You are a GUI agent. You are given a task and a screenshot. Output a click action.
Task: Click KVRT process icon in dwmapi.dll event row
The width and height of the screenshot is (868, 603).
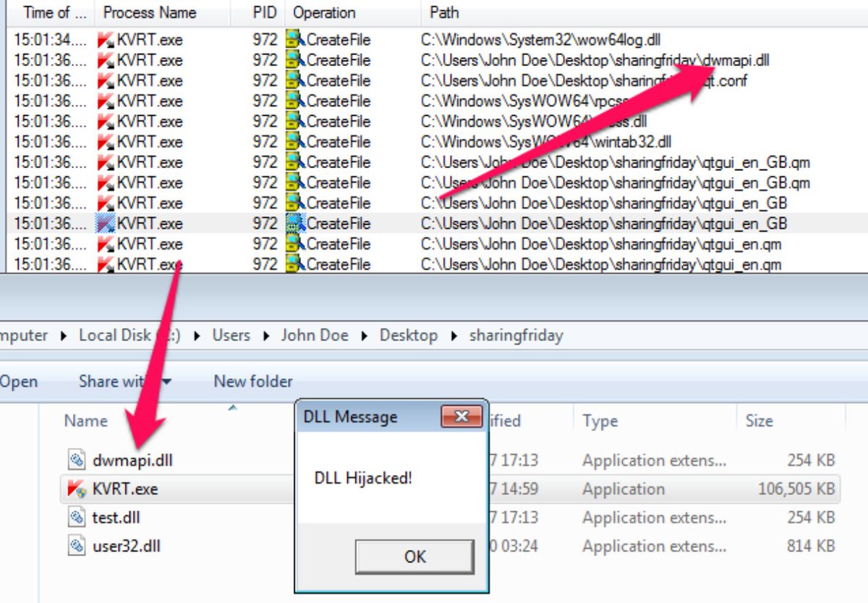(106, 59)
